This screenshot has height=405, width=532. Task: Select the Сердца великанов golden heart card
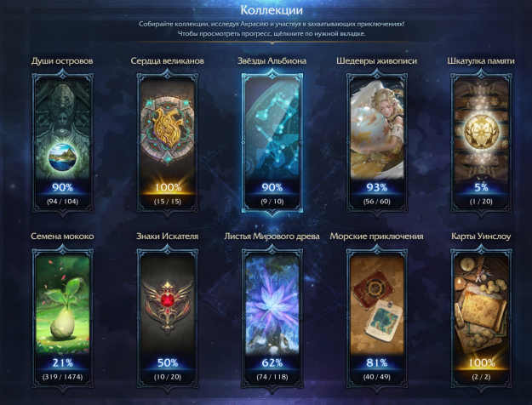pos(168,143)
